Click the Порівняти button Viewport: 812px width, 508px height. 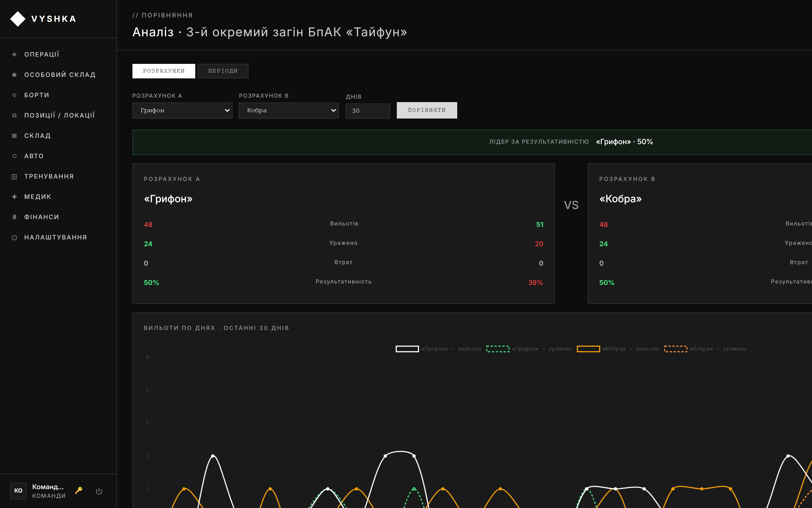pos(427,110)
